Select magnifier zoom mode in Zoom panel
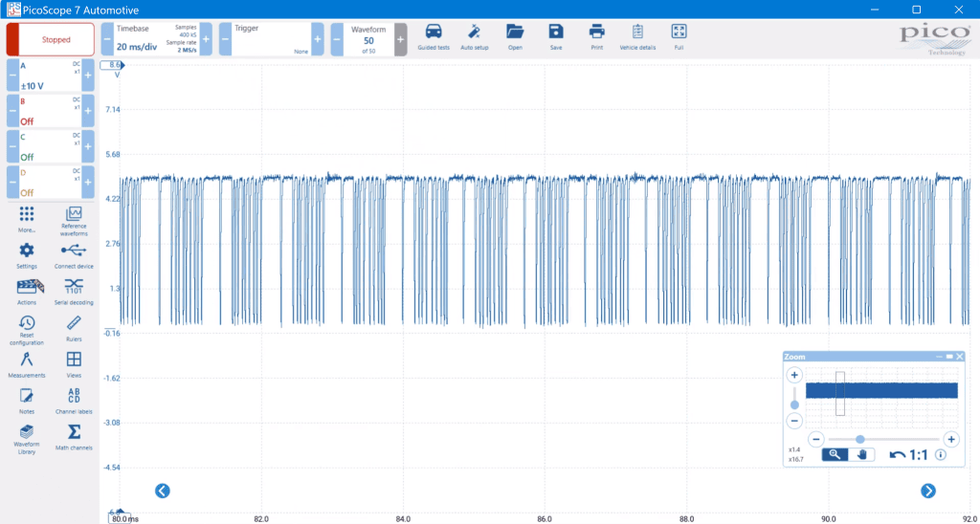This screenshot has width=980, height=524. point(835,454)
